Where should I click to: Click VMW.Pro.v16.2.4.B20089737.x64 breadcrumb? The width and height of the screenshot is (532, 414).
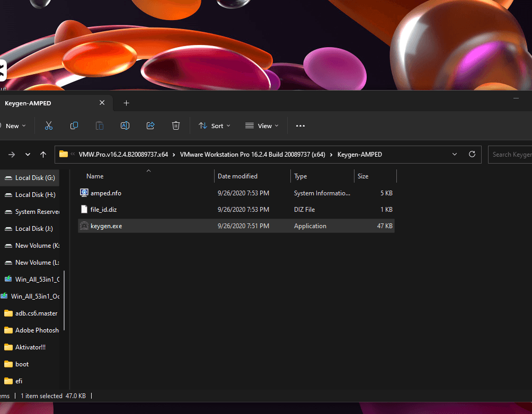pyautogui.click(x=123, y=155)
